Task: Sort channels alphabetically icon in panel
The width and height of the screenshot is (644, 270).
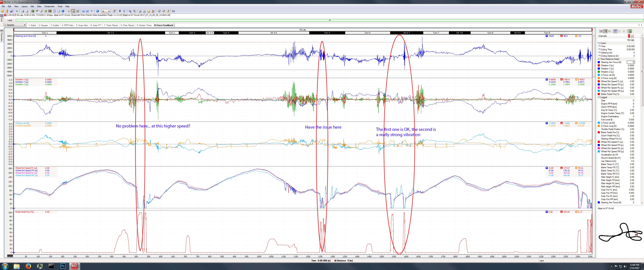Action: pos(601,31)
